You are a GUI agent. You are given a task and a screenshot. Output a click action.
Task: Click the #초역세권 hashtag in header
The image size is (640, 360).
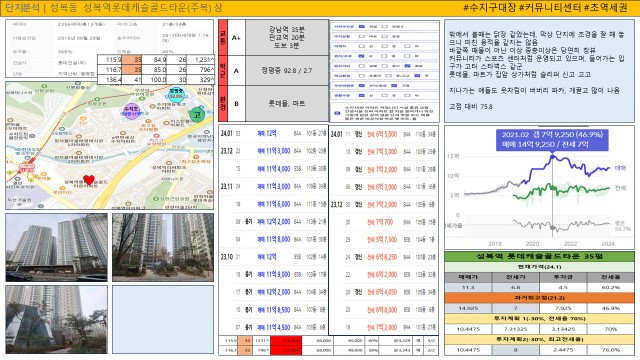[x=606, y=8]
